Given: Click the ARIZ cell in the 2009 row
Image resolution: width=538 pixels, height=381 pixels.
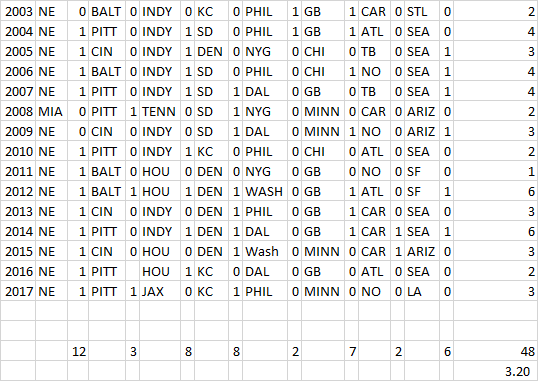Looking at the screenshot, I should click(x=422, y=131).
